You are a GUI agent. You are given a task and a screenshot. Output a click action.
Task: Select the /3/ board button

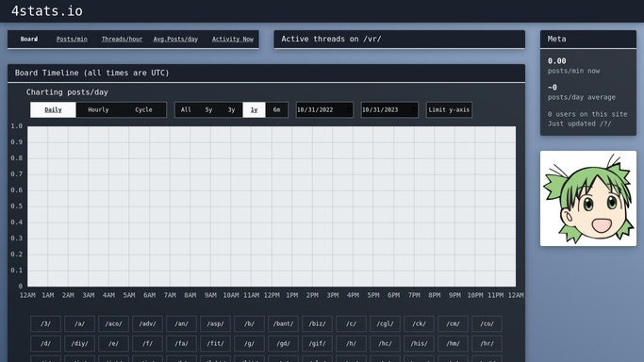coord(45,323)
